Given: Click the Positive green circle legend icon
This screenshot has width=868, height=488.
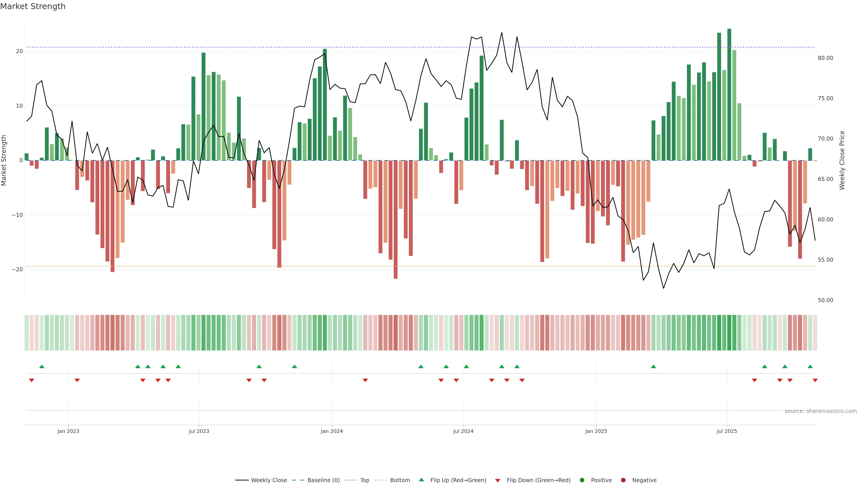Looking at the screenshot, I should [582, 480].
